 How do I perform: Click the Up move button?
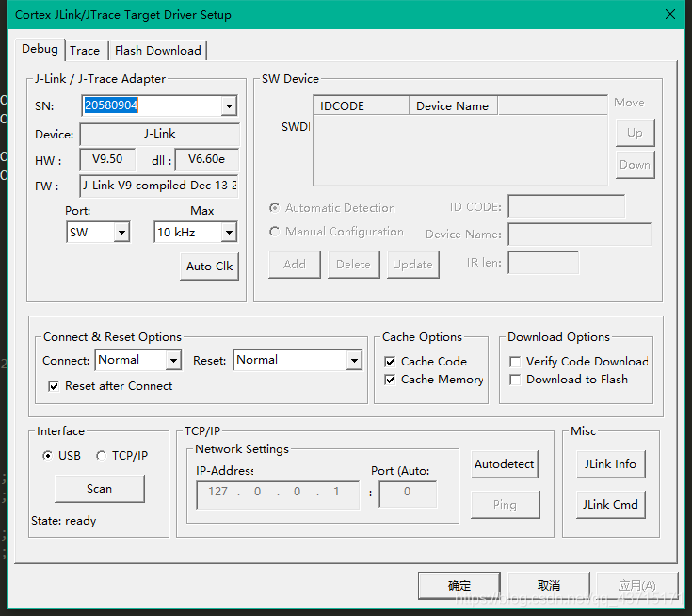pos(636,133)
